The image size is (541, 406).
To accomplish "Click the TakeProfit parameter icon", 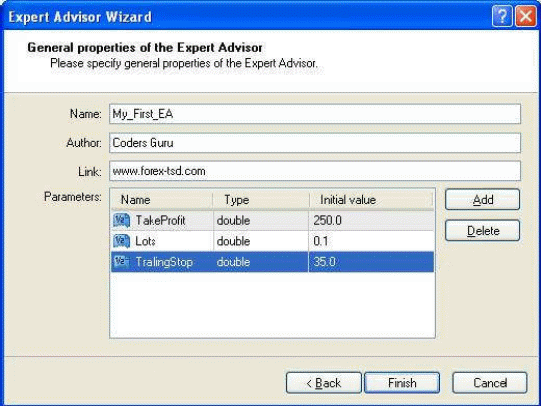I will click(121, 220).
